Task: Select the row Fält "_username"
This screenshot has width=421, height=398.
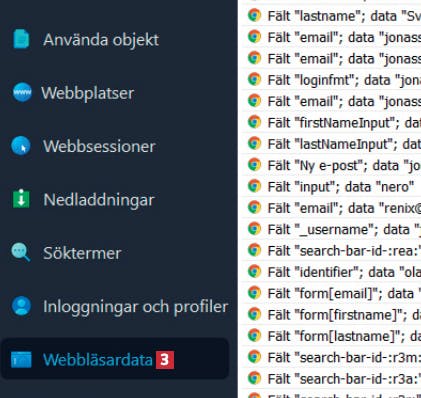Action: point(331,229)
